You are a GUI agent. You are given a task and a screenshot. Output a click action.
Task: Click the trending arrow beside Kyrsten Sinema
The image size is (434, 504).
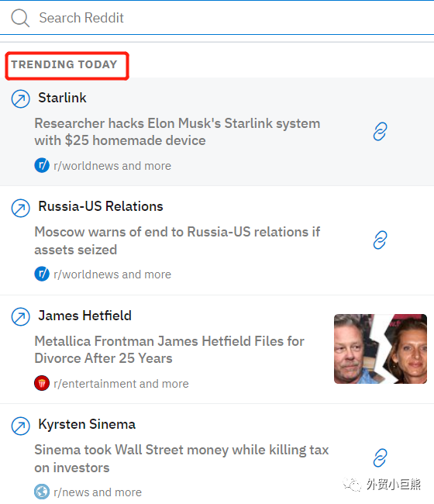click(21, 426)
